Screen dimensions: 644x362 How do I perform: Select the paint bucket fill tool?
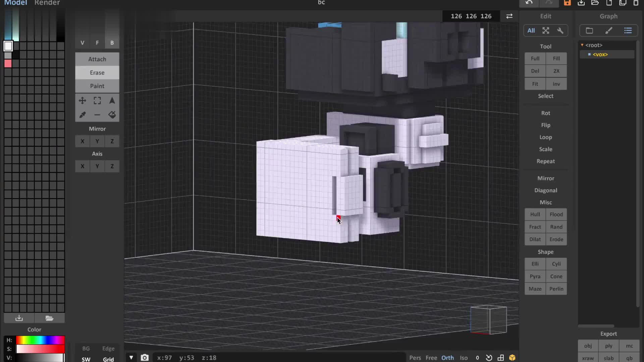(x=112, y=115)
